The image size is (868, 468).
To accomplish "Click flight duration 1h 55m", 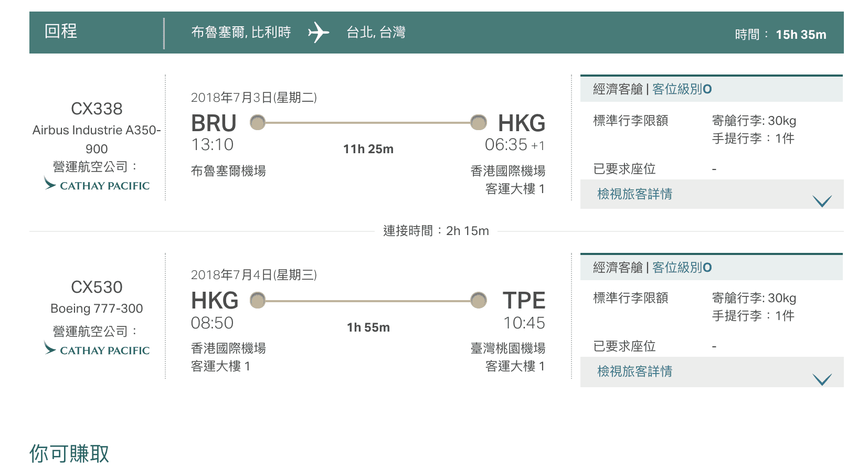I will pos(368,327).
